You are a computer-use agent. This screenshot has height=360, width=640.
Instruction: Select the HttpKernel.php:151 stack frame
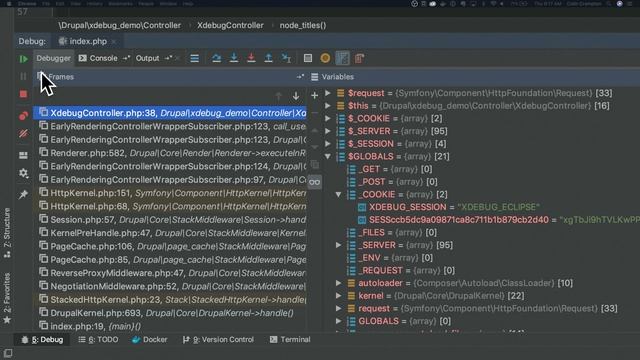coord(170,193)
